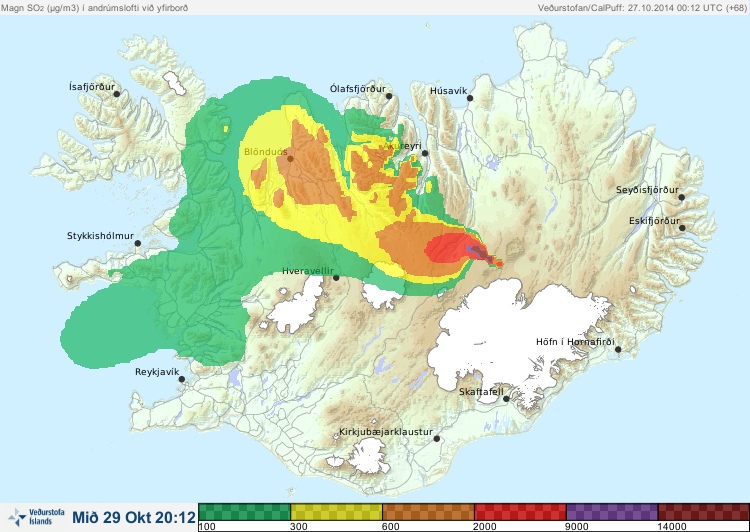The height and width of the screenshot is (532, 750).
Task: Click the Eskifjörður location dot
Action: [682, 228]
